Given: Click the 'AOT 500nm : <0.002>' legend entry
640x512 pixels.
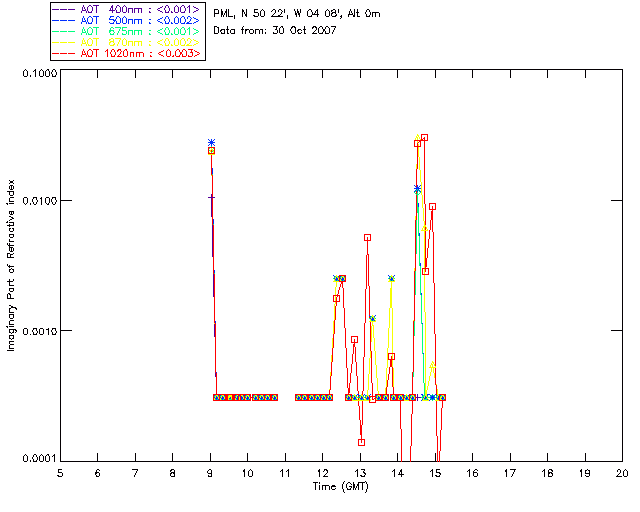Looking at the screenshot, I should [126, 20].
